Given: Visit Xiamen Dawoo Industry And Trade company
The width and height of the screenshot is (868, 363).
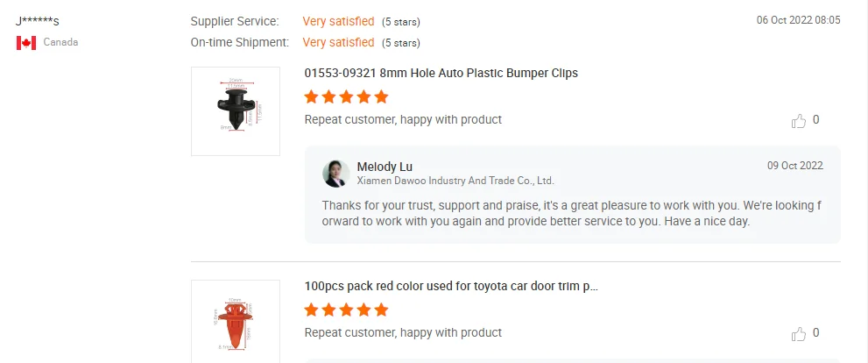Looking at the screenshot, I should tap(455, 181).
